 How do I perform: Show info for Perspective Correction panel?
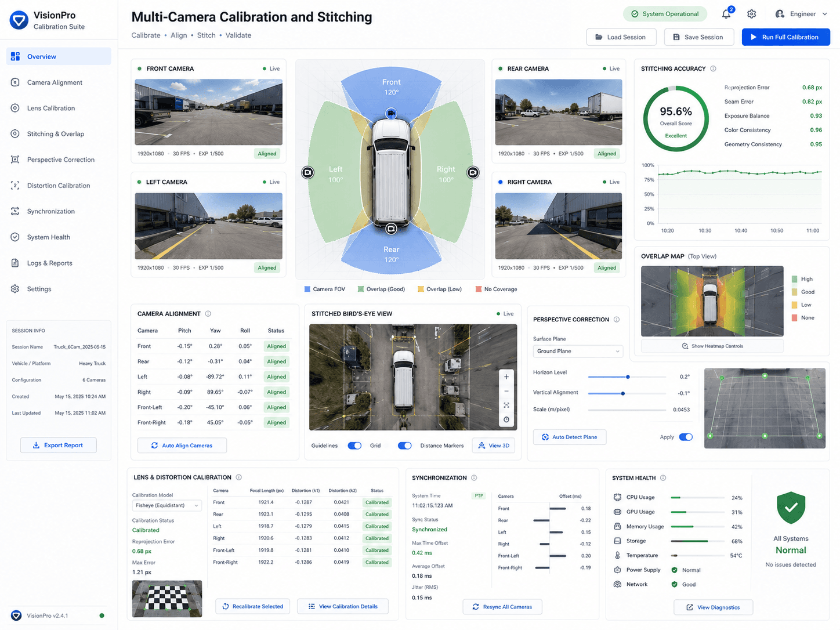(617, 320)
